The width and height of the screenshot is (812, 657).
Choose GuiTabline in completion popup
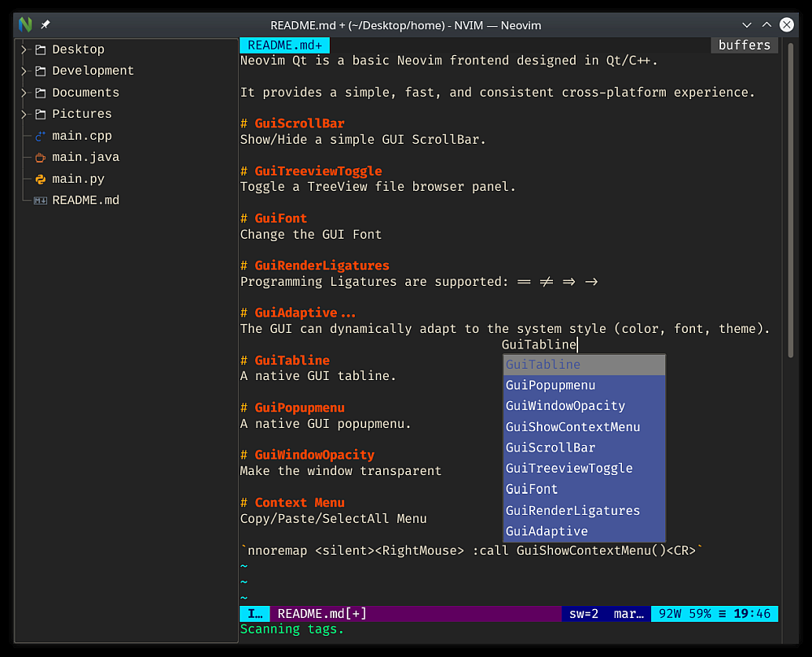click(584, 365)
